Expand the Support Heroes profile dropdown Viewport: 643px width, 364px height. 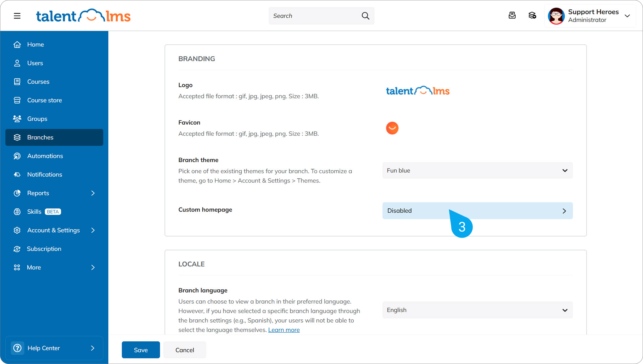click(627, 16)
